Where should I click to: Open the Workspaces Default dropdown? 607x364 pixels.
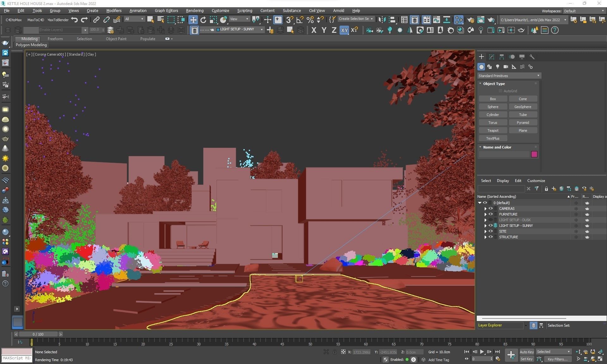pyautogui.click(x=584, y=11)
